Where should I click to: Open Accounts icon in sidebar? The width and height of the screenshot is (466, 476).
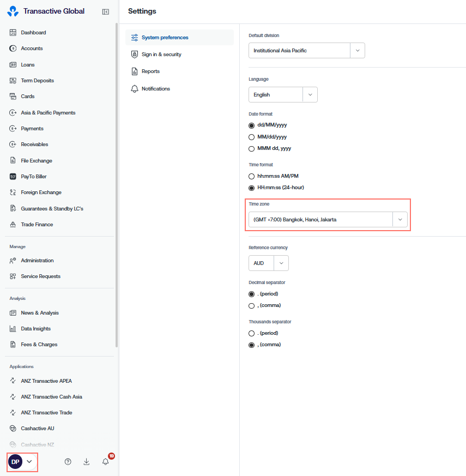tap(13, 49)
